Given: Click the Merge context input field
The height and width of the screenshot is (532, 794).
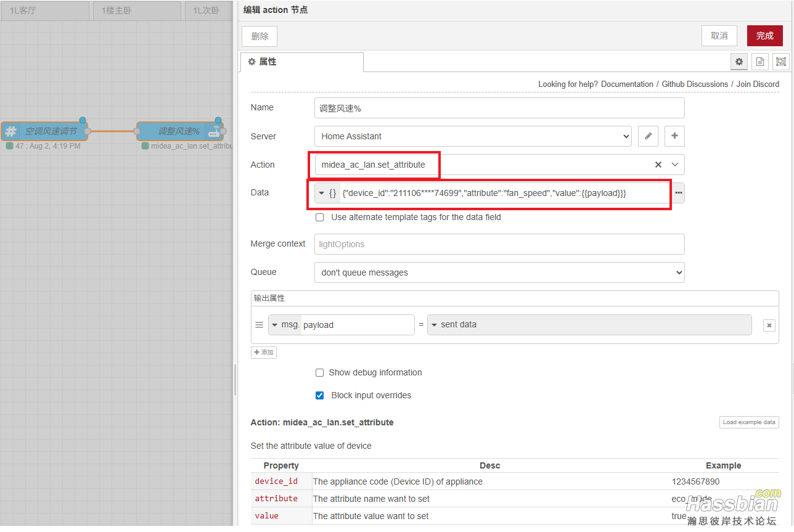Looking at the screenshot, I should click(499, 244).
